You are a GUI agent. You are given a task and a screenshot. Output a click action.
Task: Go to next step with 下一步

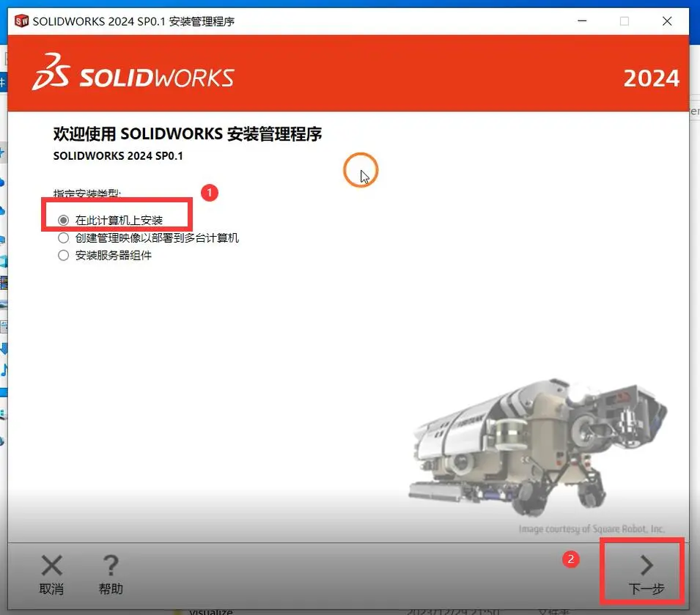click(x=646, y=575)
